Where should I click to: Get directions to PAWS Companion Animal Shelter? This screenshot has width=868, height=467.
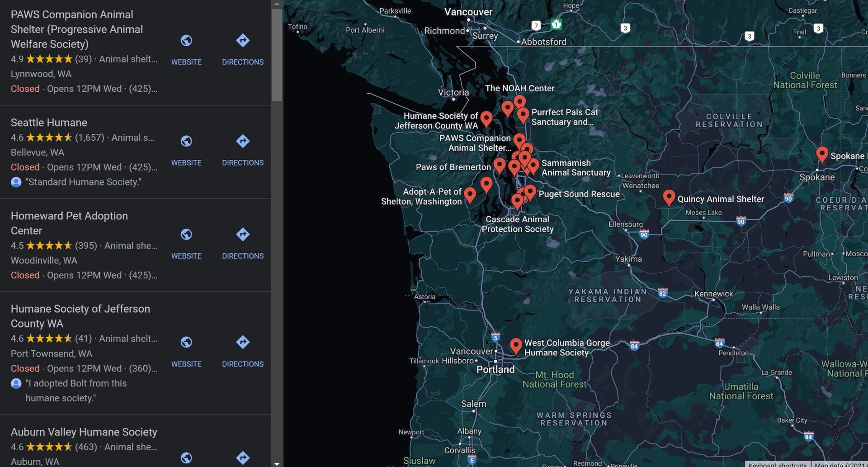pos(243,48)
